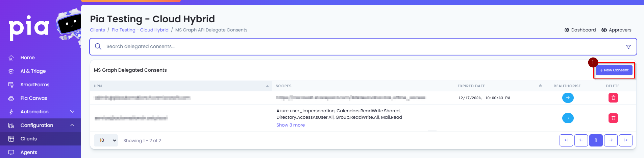This screenshot has height=158, width=644.
Task: Collapse the Configuration menu chevron
Action: click(72, 125)
